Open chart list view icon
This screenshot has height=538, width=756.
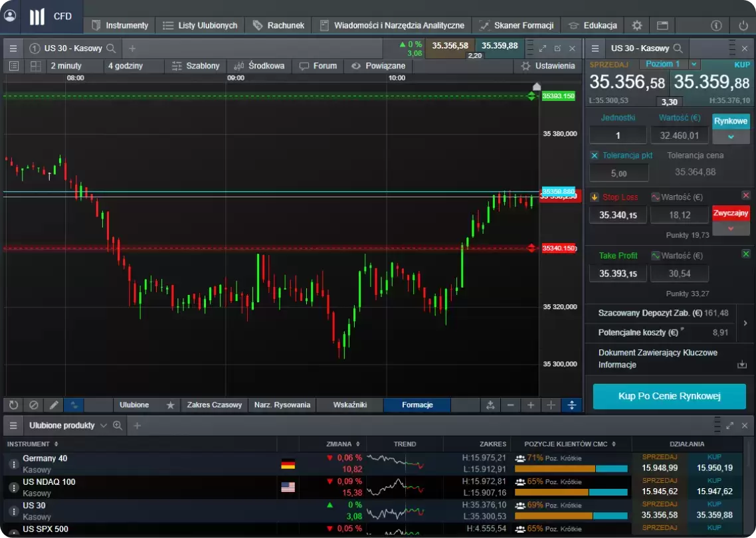coord(13,66)
